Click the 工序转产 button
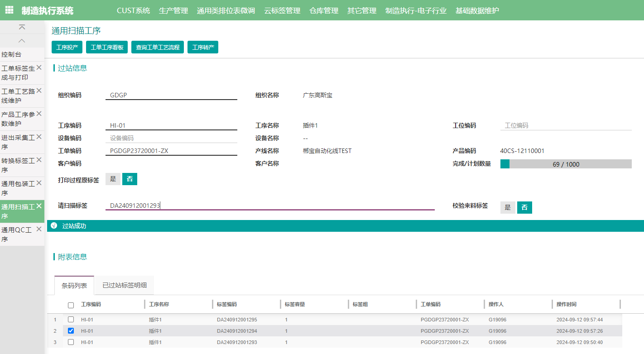 203,47
